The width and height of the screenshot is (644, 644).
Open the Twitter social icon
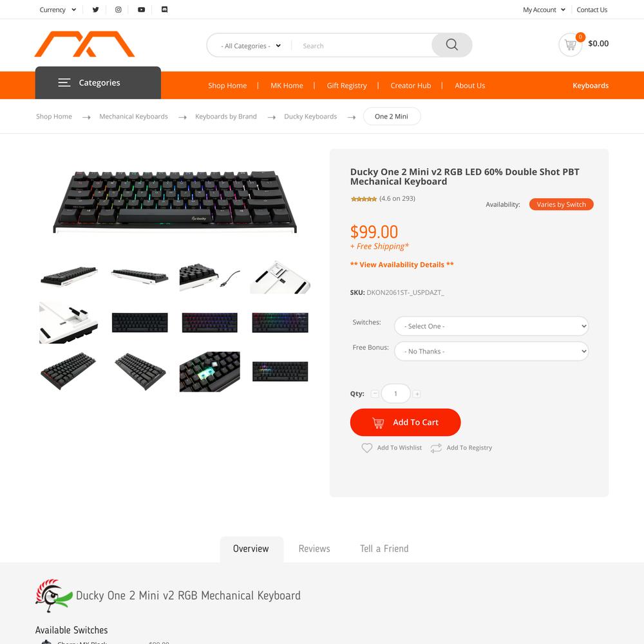click(95, 10)
